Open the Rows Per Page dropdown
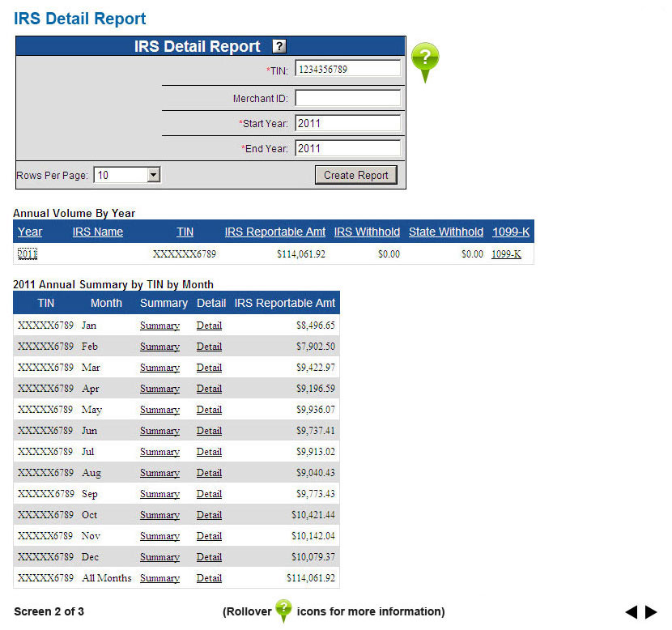This screenshot has width=672, height=630. point(128,175)
